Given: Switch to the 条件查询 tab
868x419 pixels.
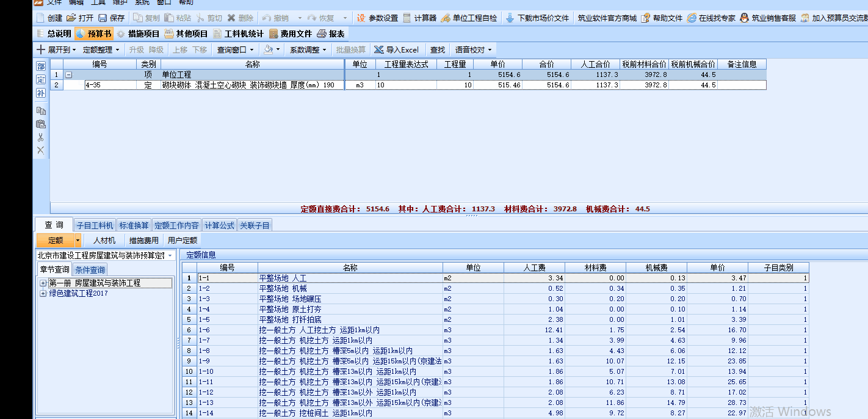Looking at the screenshot, I should point(90,270).
